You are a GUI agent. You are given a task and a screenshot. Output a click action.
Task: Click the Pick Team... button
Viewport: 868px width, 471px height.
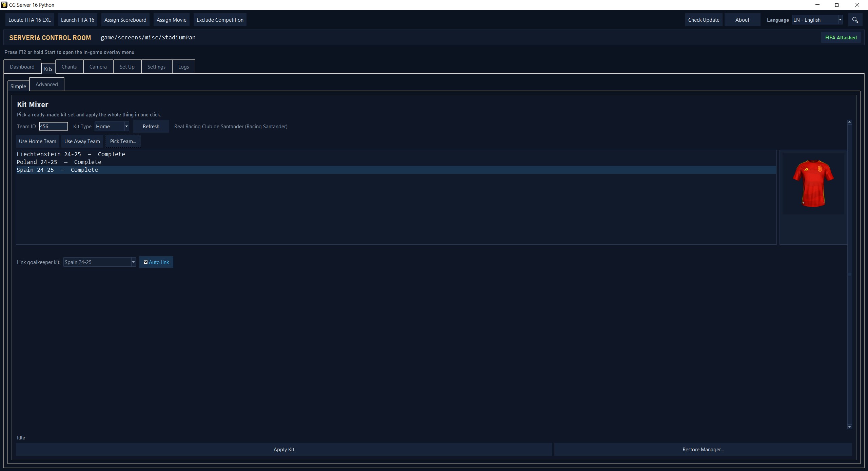[123, 142]
